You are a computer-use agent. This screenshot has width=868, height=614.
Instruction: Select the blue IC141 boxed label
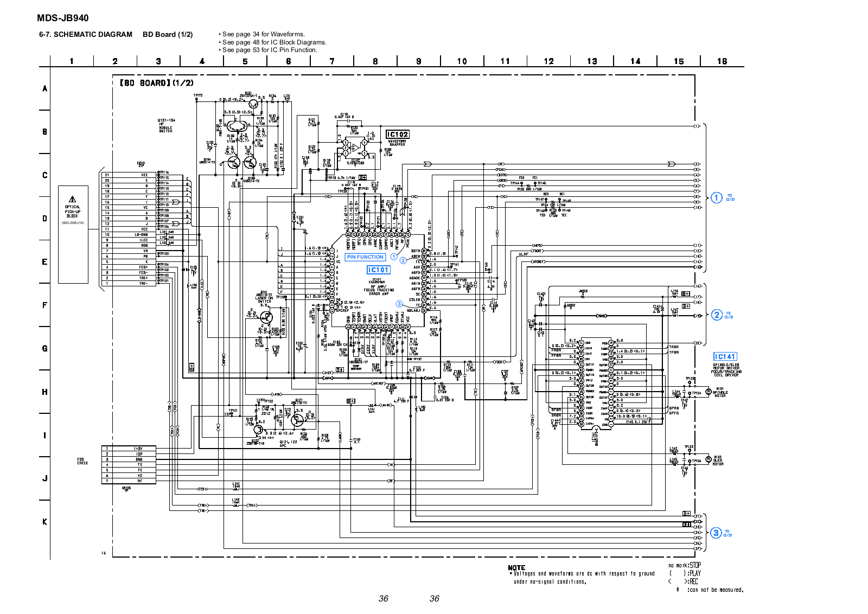pos(725,356)
